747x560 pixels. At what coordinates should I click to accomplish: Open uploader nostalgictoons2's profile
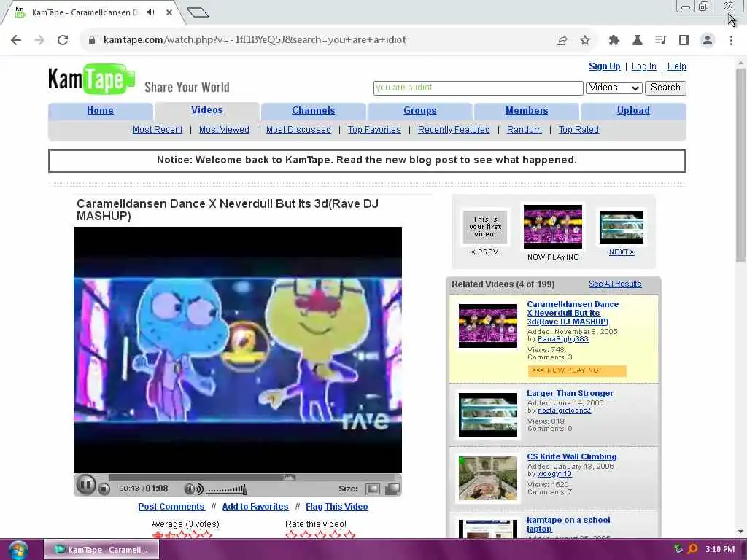pyautogui.click(x=564, y=411)
